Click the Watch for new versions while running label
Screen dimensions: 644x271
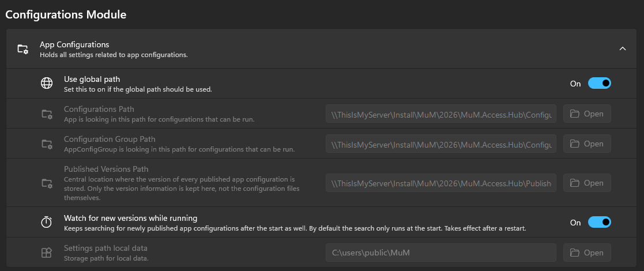(131, 218)
